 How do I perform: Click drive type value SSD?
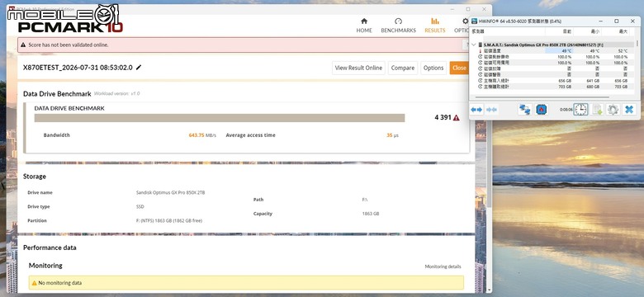click(x=140, y=207)
